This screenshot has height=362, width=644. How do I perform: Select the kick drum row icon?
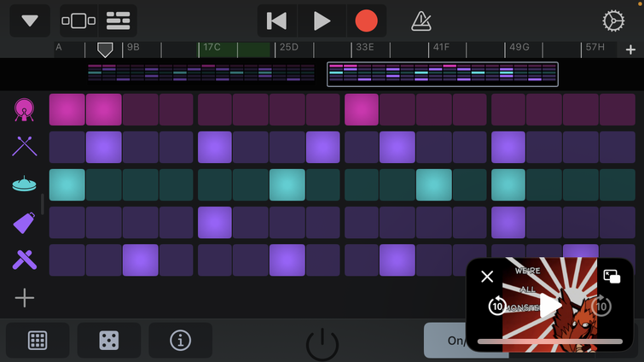(x=24, y=109)
